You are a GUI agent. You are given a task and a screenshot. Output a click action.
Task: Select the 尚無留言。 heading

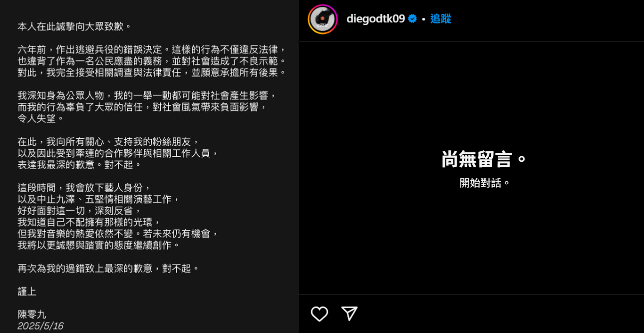click(x=485, y=159)
